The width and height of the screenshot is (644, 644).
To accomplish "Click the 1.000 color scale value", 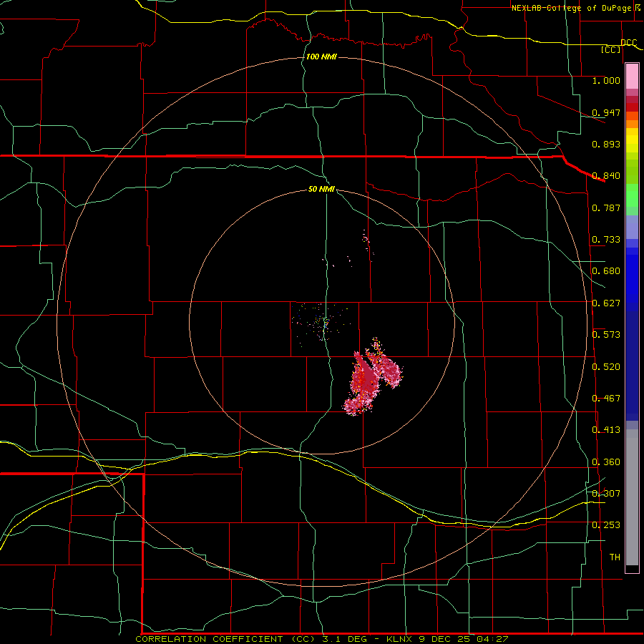I will coord(606,80).
